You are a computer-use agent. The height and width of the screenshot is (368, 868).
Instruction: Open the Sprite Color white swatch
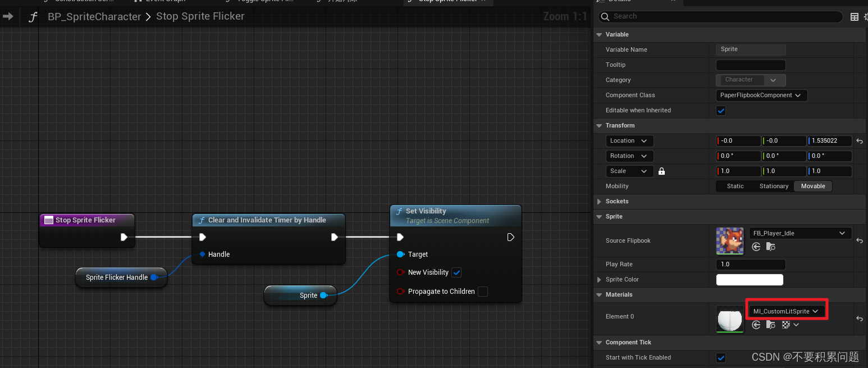click(750, 280)
